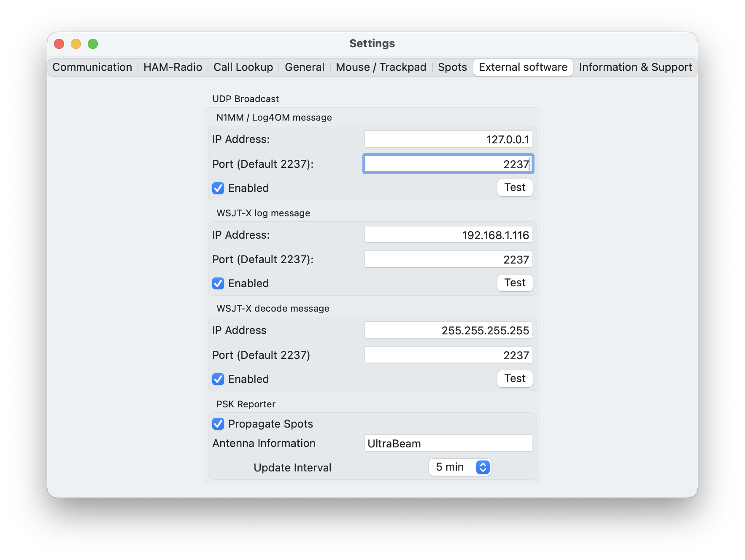Toggle the WSJT-X log message Enabled checkbox
The image size is (745, 560).
pos(218,283)
